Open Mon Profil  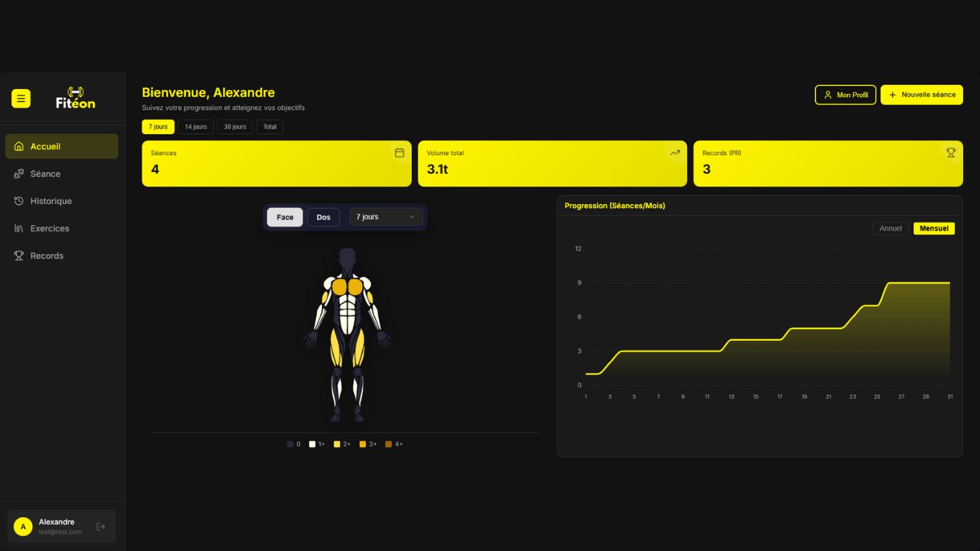pos(845,95)
